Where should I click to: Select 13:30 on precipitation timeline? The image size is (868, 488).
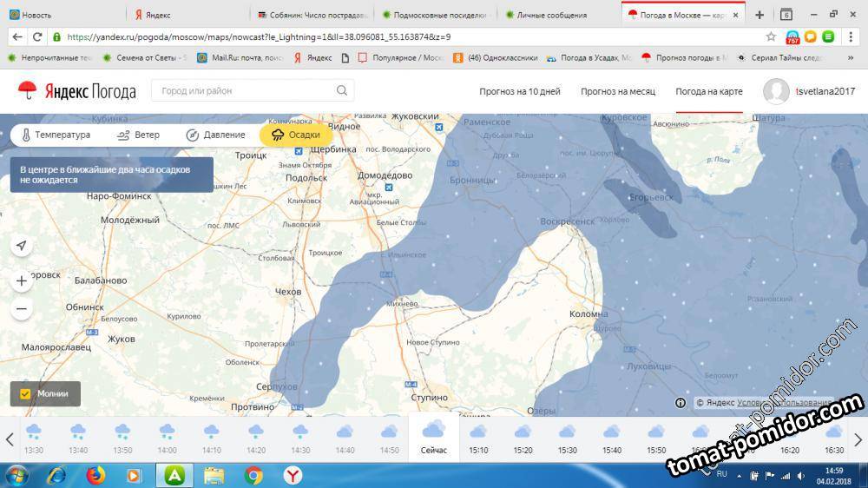click(34, 439)
